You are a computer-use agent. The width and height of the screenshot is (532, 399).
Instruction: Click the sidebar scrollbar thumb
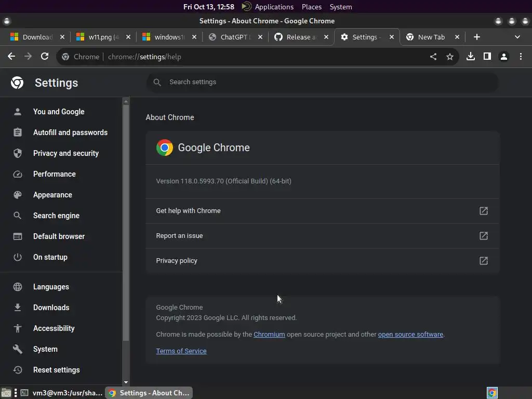(x=126, y=223)
